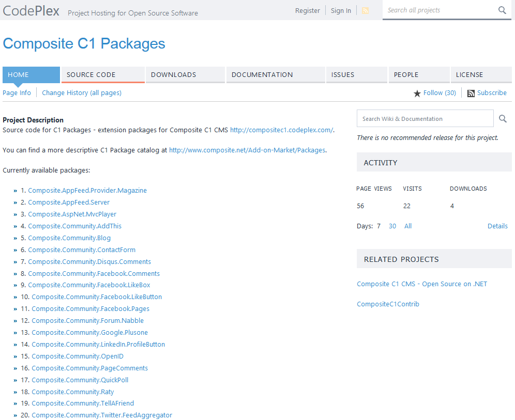Select the visits value 22
The height and width of the screenshot is (420, 515).
point(407,206)
